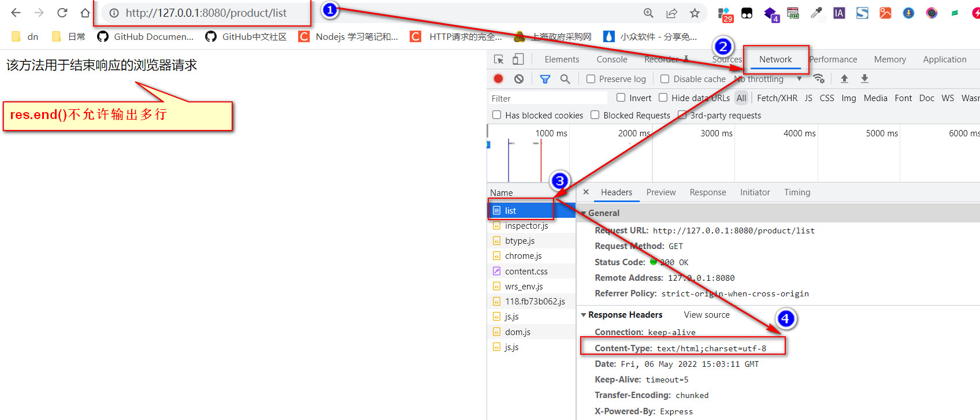Click the network Filter text field
This screenshot has width=980, height=420.
548,98
